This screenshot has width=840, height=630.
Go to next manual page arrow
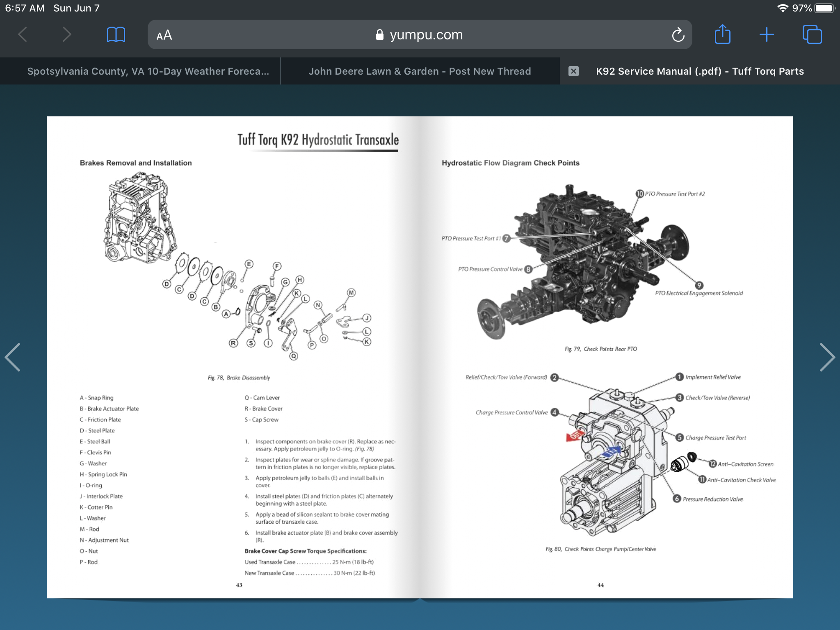click(x=826, y=357)
